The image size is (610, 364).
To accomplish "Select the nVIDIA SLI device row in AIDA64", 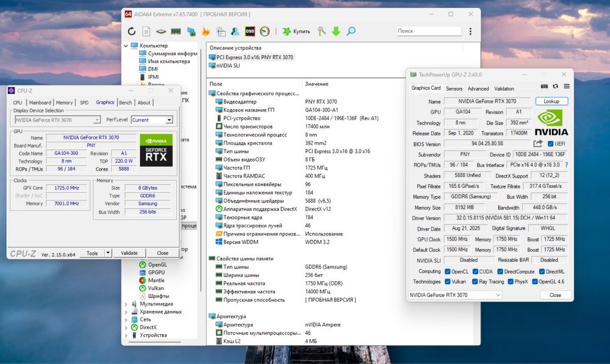I will coord(224,65).
